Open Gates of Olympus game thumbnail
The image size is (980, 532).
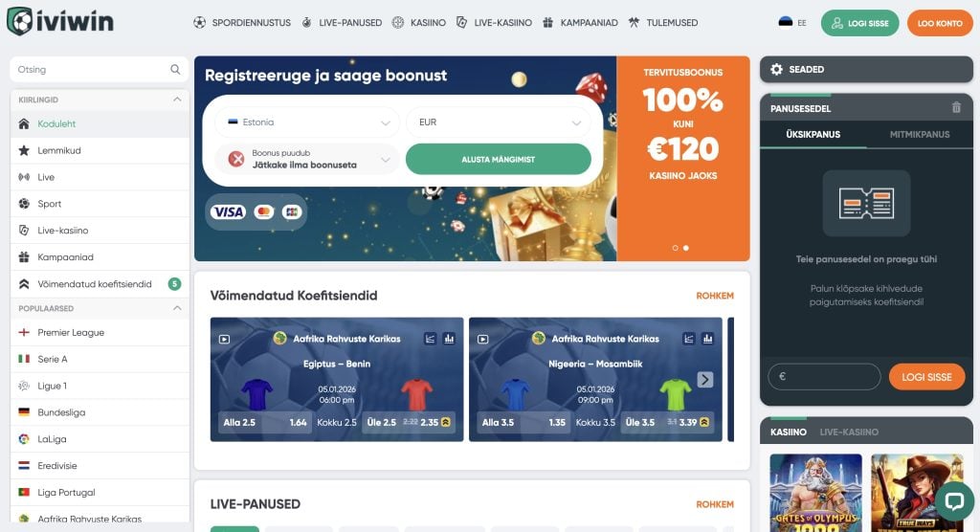click(815, 493)
